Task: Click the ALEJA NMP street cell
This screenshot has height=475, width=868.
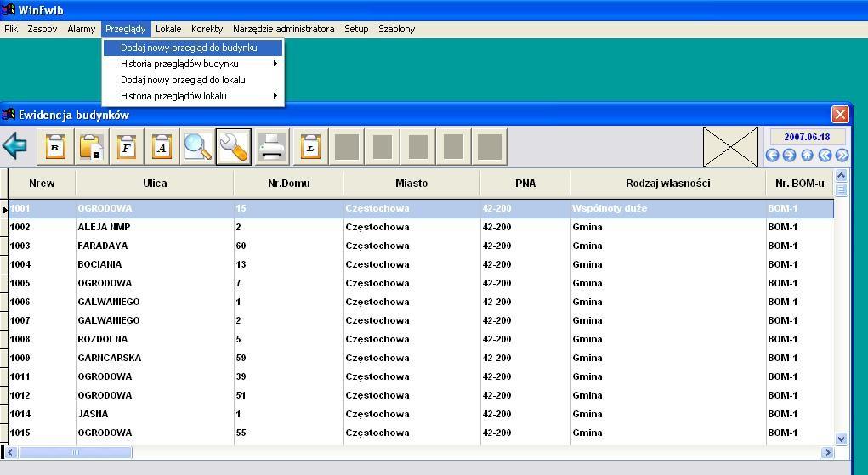Action: click(x=155, y=227)
